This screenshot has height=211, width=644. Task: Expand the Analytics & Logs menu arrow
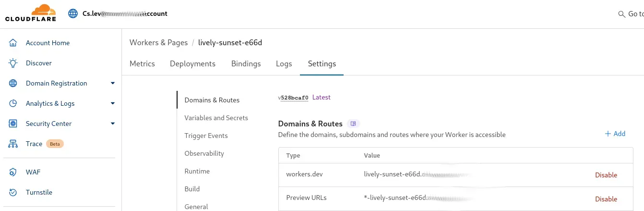pyautogui.click(x=113, y=103)
